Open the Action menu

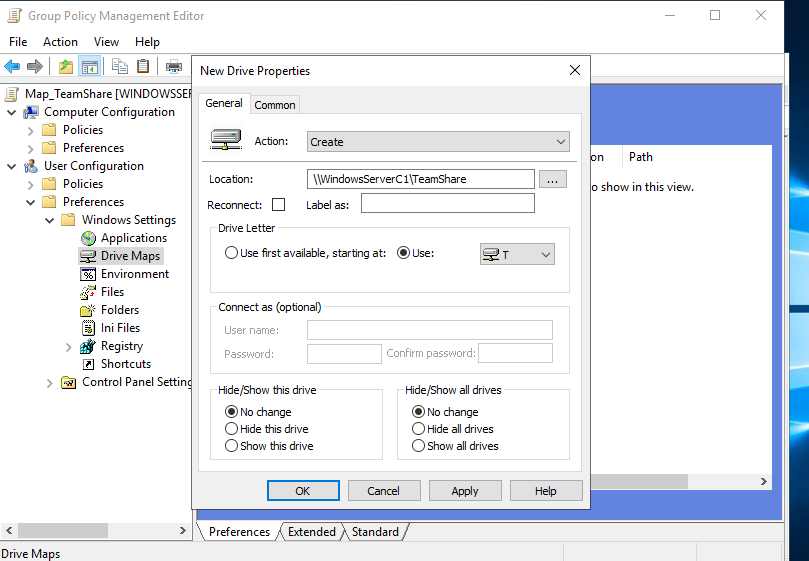click(x=60, y=42)
